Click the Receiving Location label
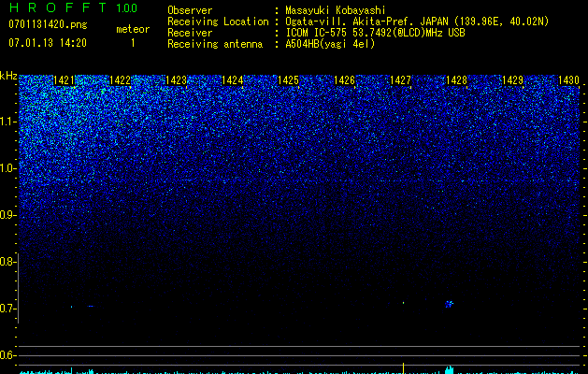 pyautogui.click(x=218, y=22)
